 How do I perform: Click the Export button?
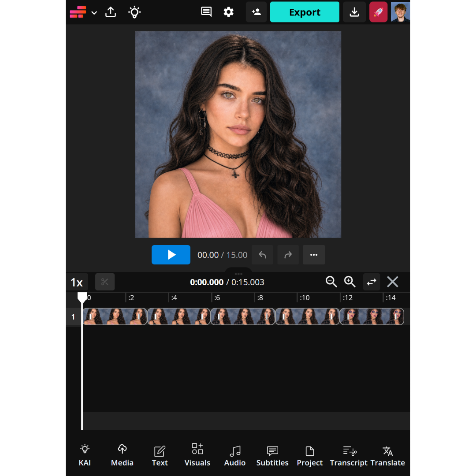tap(305, 12)
